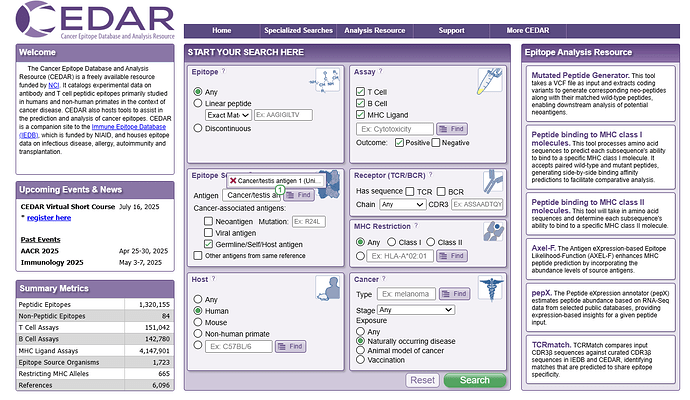The height and width of the screenshot is (400, 690).
Task: Uncheck the MHC Ligand checkbox
Action: coord(360,114)
